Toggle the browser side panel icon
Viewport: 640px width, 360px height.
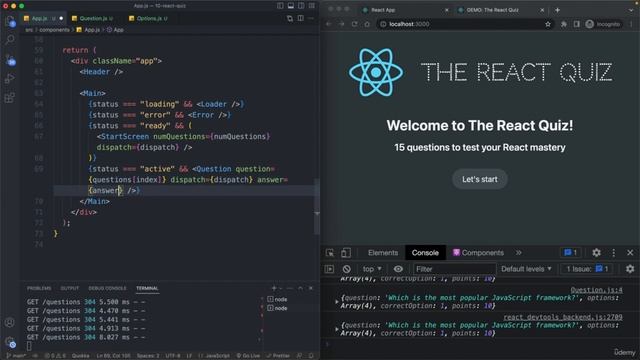pos(576,24)
